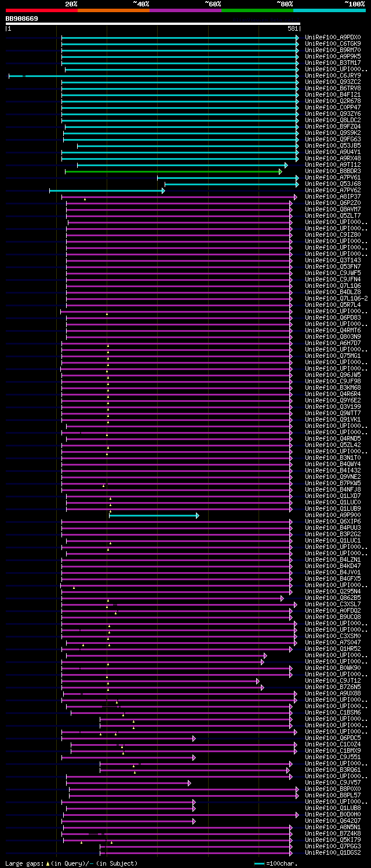Click the cyan alignment bar for A7PV62
The image size is (371, 868).
107,191
